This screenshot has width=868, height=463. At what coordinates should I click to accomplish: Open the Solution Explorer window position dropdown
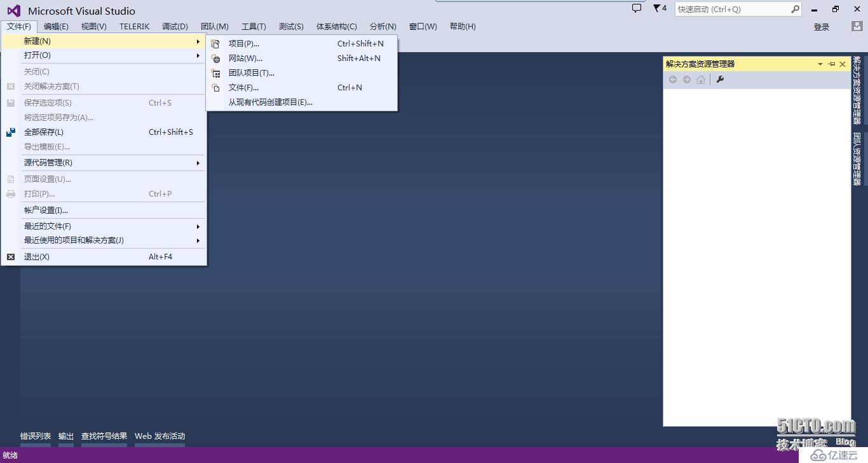(x=820, y=64)
